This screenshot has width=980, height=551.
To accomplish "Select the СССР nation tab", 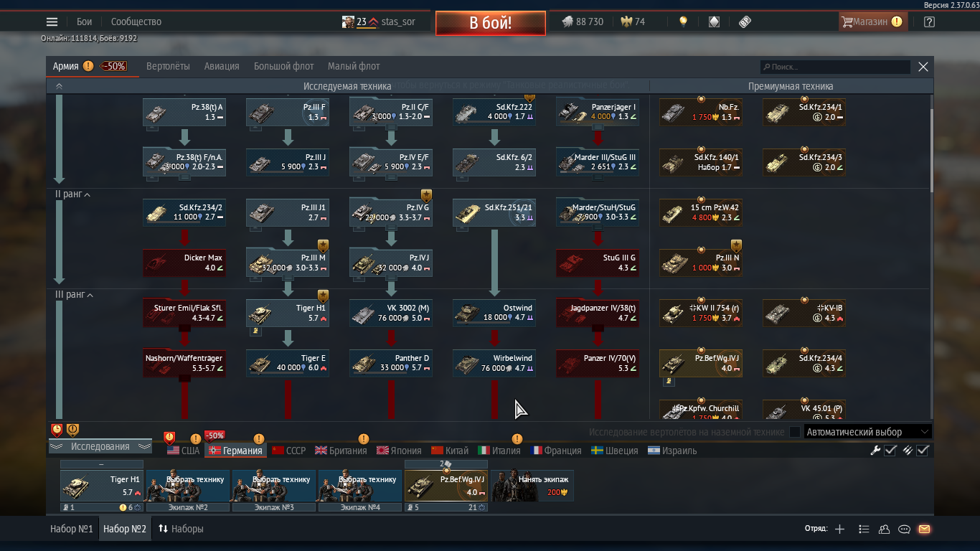I will click(x=288, y=451).
